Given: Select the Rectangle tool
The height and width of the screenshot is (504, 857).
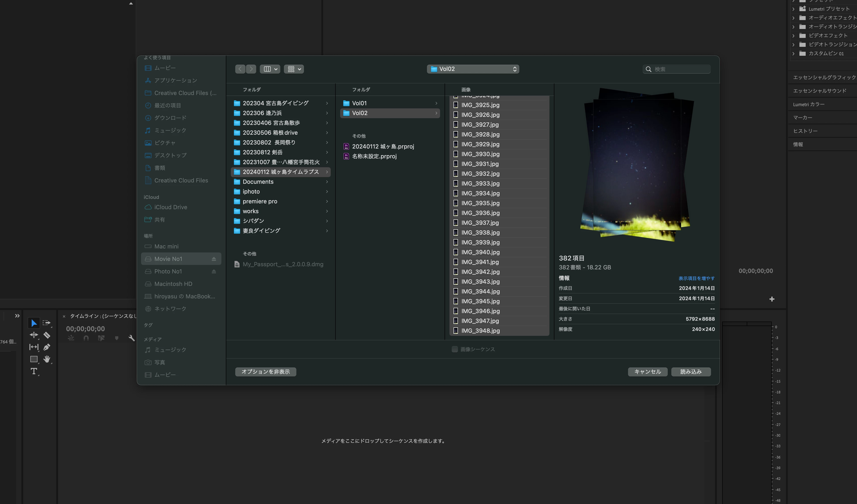Looking at the screenshot, I should click(34, 359).
